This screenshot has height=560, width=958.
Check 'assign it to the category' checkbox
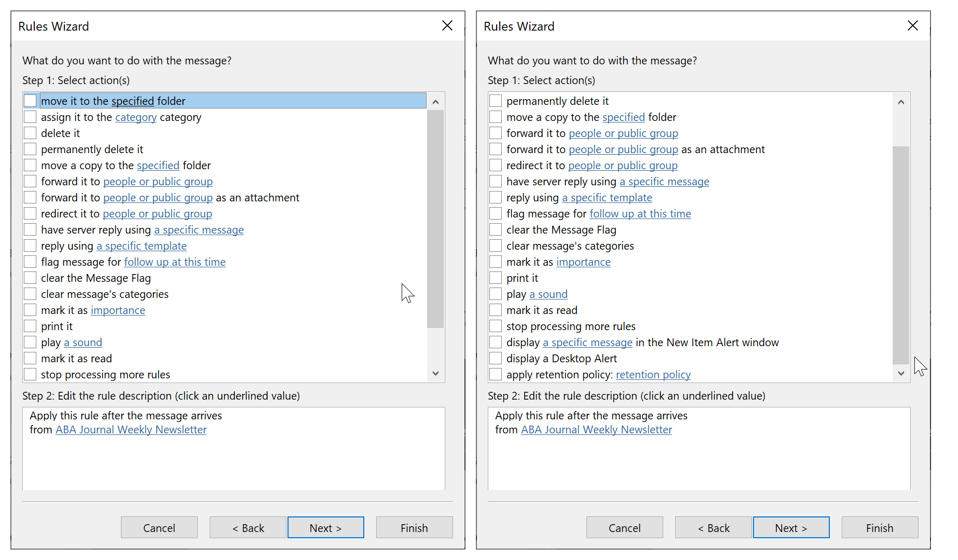(x=30, y=117)
